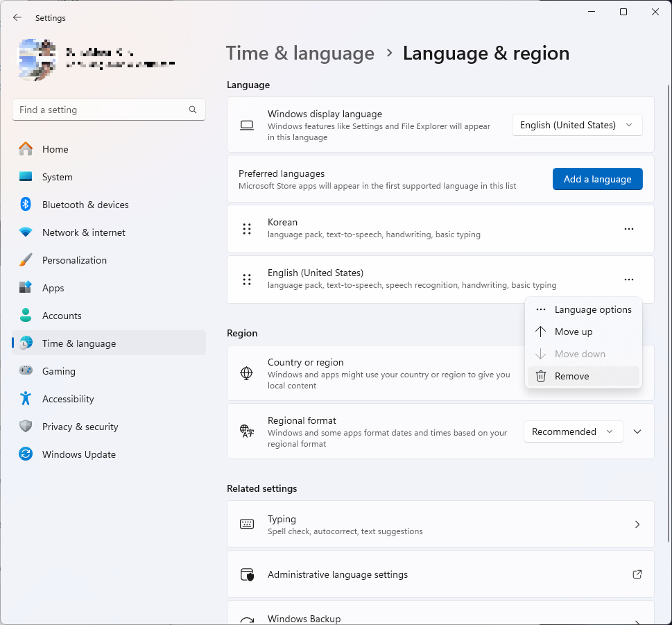Click 'Spell check, autocorrect, text suggestions' text
Image resolution: width=672 pixels, height=625 pixels.
(345, 531)
